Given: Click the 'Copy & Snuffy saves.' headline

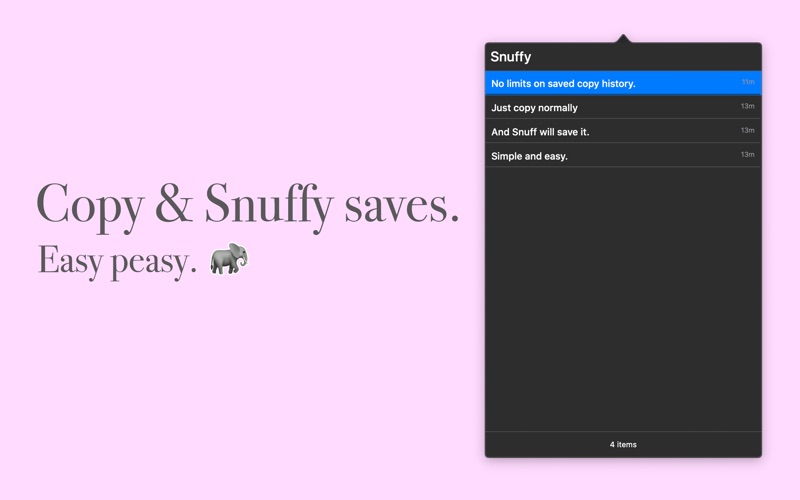Looking at the screenshot, I should coord(248,207).
